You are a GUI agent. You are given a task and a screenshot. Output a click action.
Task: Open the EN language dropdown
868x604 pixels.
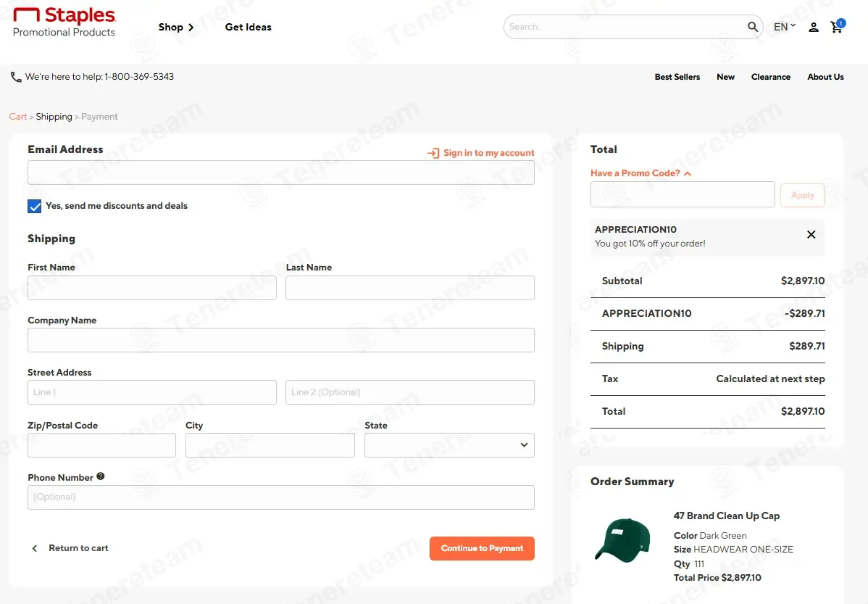coord(785,27)
